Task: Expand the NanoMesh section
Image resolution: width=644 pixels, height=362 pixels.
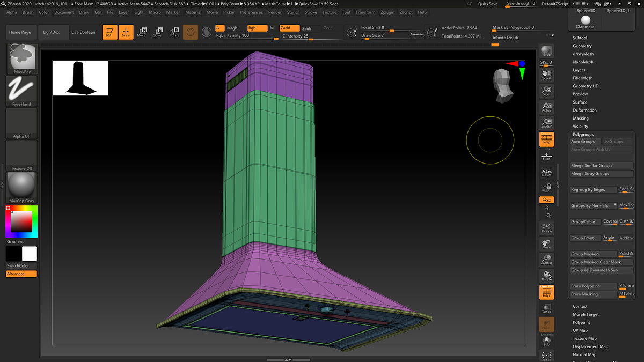Action: 583,62
